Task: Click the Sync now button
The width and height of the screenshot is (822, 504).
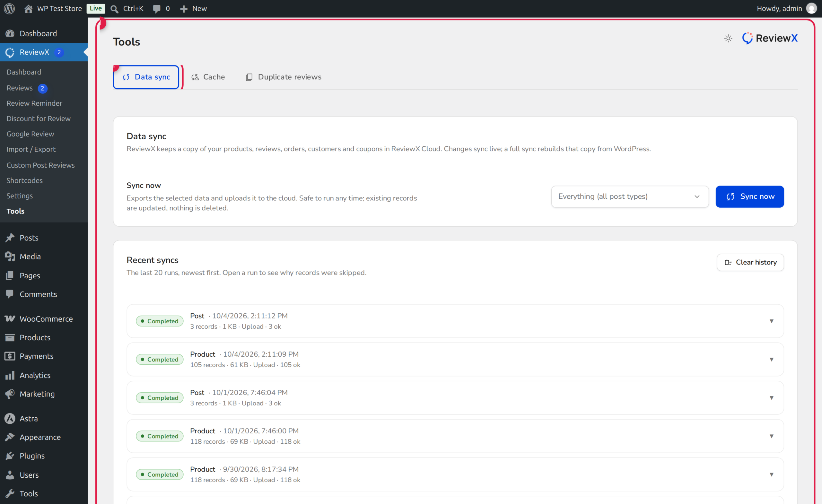Action: pos(750,196)
